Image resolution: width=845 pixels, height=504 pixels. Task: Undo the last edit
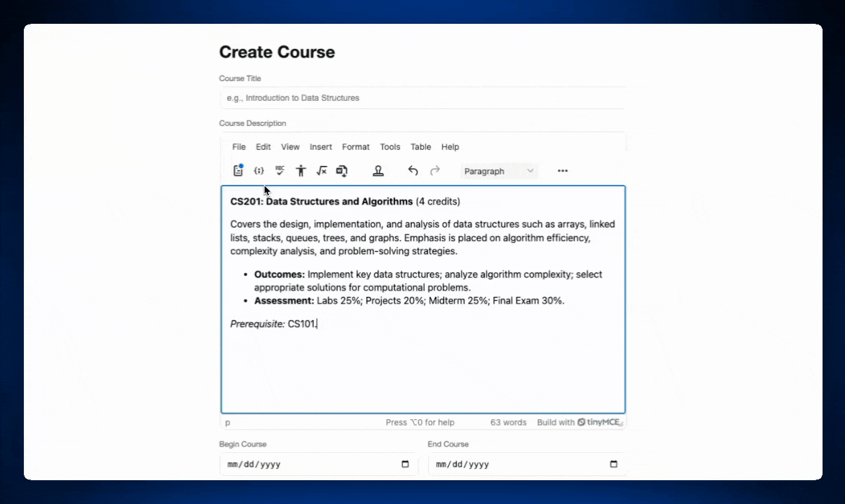(x=413, y=171)
